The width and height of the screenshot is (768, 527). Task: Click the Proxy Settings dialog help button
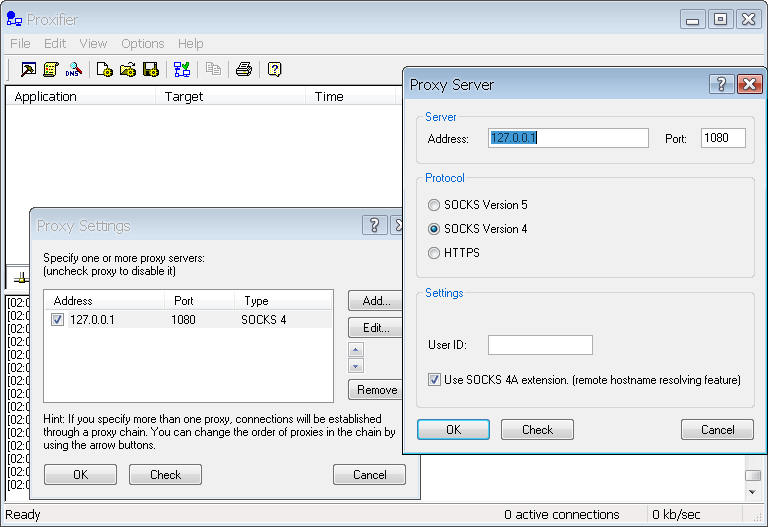tap(375, 225)
